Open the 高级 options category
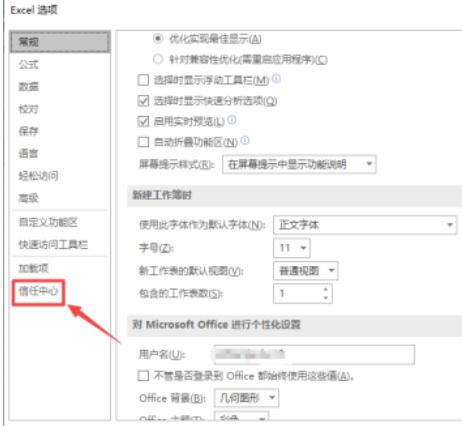Image resolution: width=462 pixels, height=426 pixels. click(x=29, y=198)
